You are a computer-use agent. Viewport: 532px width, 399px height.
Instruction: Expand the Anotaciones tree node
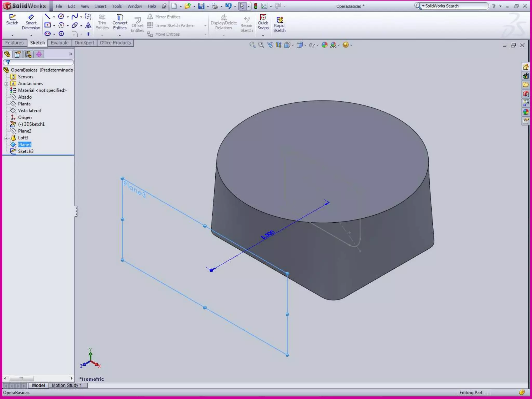pyautogui.click(x=6, y=84)
